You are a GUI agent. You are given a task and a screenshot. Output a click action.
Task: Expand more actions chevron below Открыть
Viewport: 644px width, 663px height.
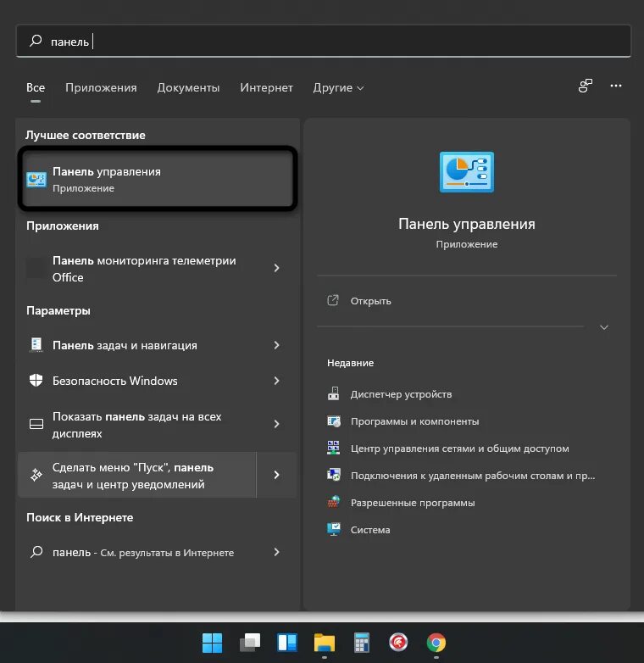(x=604, y=327)
